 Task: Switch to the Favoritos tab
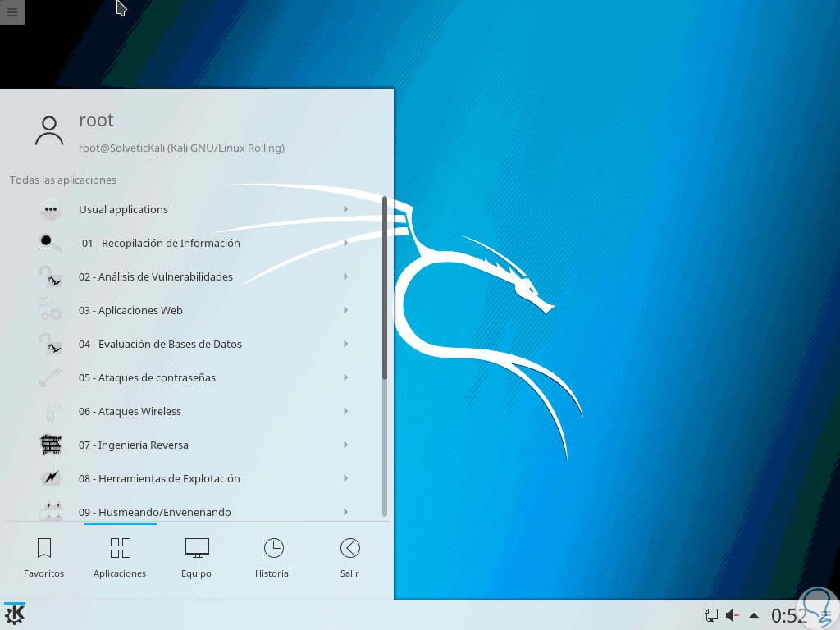44,558
